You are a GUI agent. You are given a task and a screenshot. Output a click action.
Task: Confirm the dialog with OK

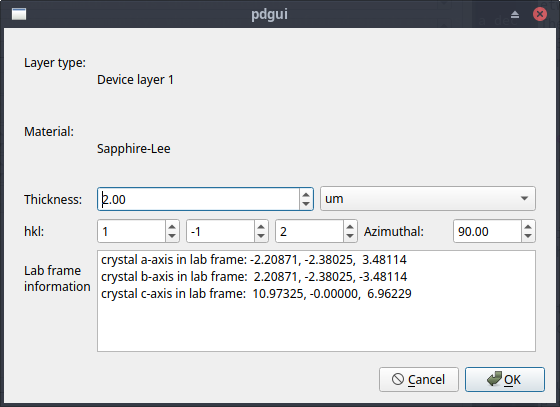coord(505,380)
